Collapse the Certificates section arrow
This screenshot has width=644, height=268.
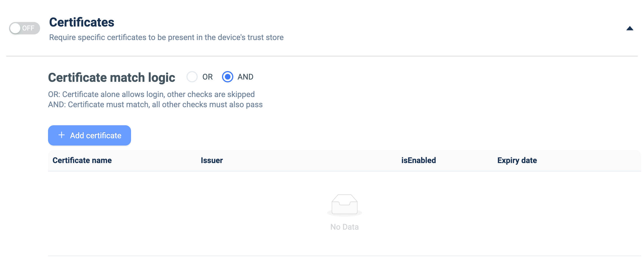coord(630,28)
